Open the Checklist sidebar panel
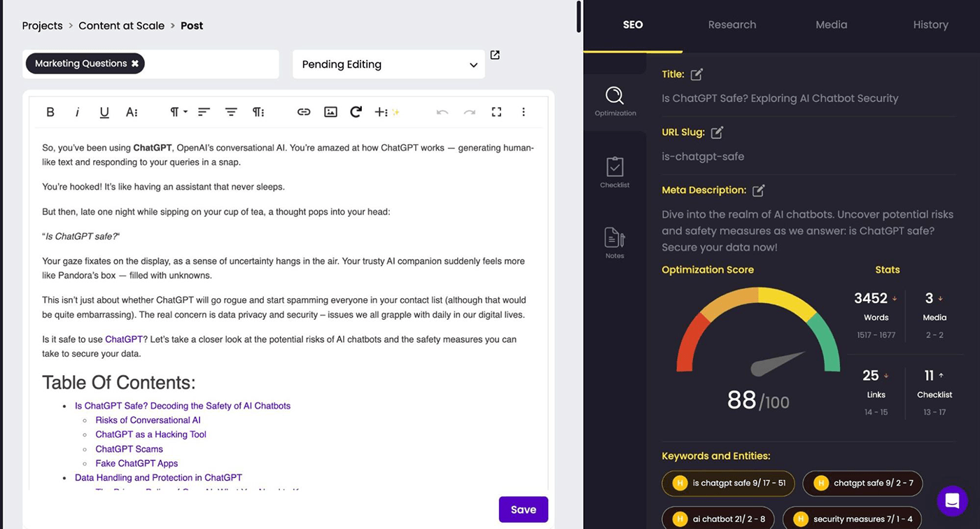 pyautogui.click(x=615, y=172)
